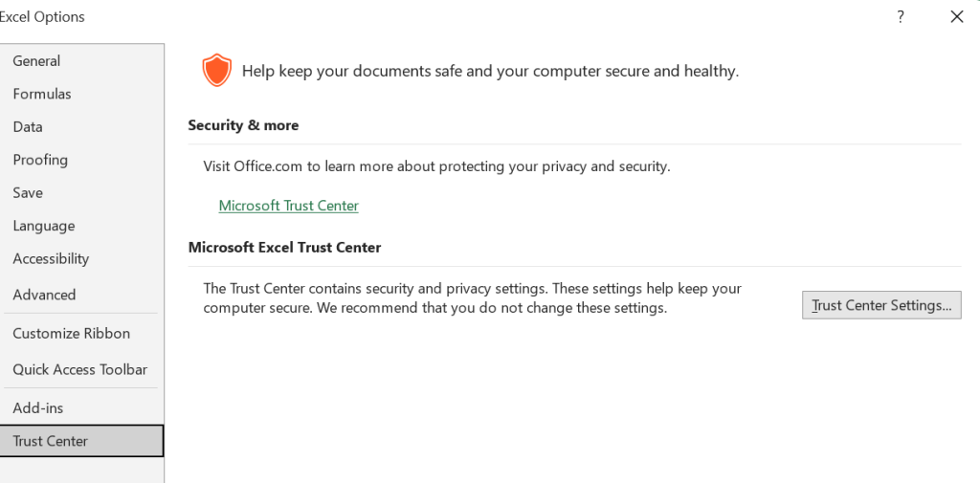The width and height of the screenshot is (980, 483).
Task: Open the Customize Ribbon category
Action: 72,334
